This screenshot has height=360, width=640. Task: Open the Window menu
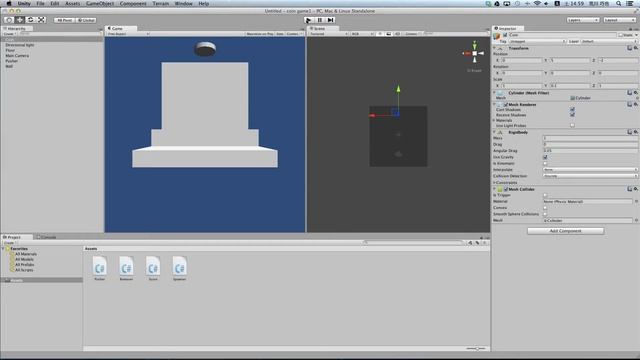[x=183, y=4]
